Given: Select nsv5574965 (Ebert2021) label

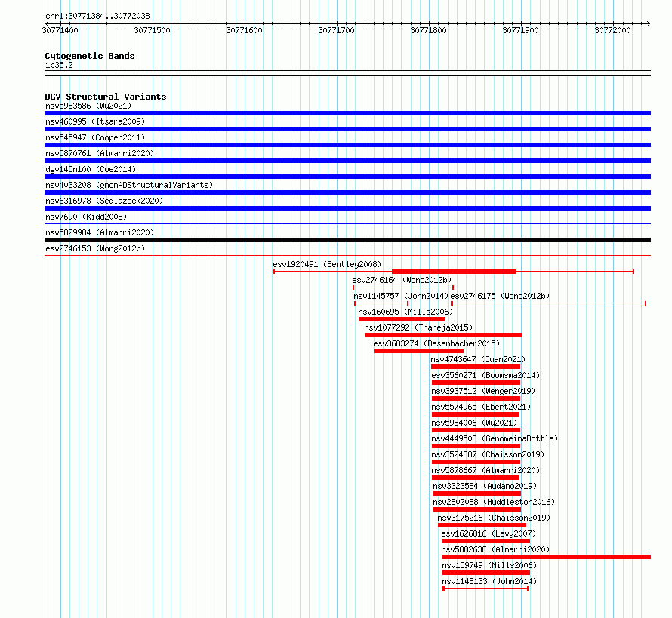Looking at the screenshot, I should point(481,407).
